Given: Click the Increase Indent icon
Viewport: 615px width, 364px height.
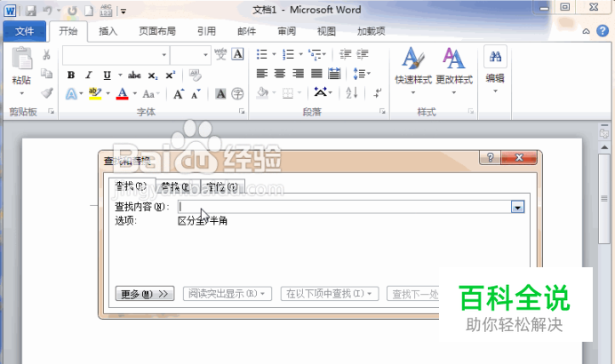Looking at the screenshot, I should tap(363, 54).
